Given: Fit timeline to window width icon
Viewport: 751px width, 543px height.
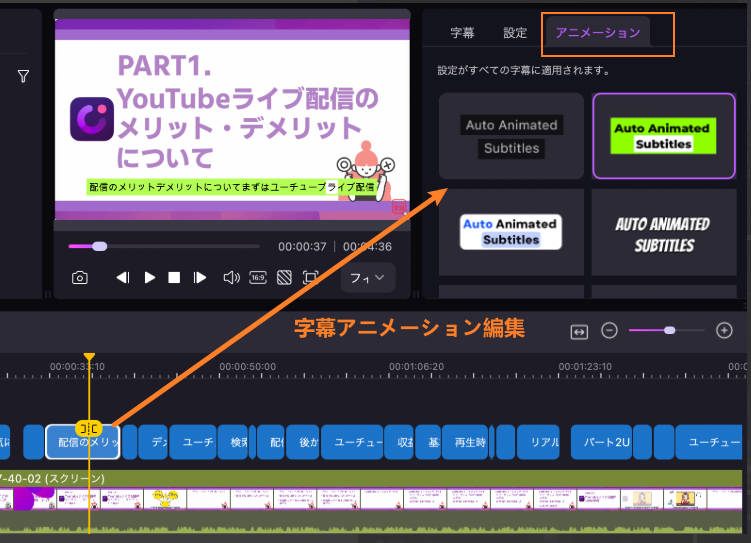Looking at the screenshot, I should (579, 331).
